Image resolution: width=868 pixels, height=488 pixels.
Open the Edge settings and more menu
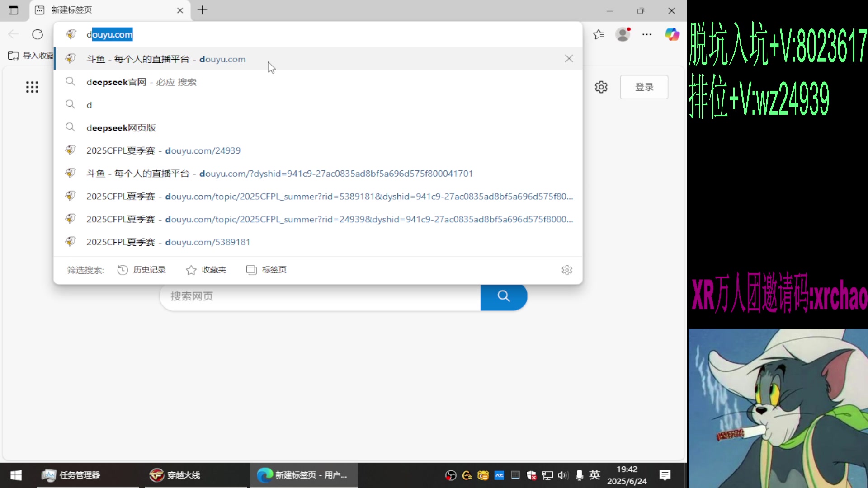[x=647, y=34]
